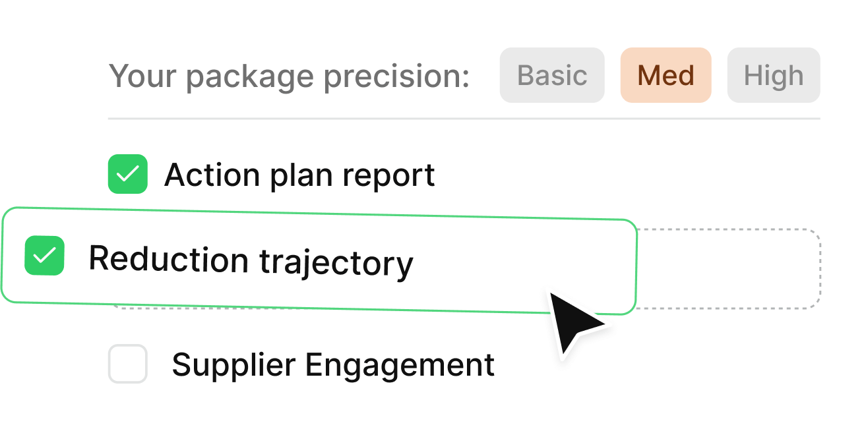This screenshot has height=435, width=868.
Task: Toggle the Reduction trajectory green checkbox
Action: tap(44, 256)
